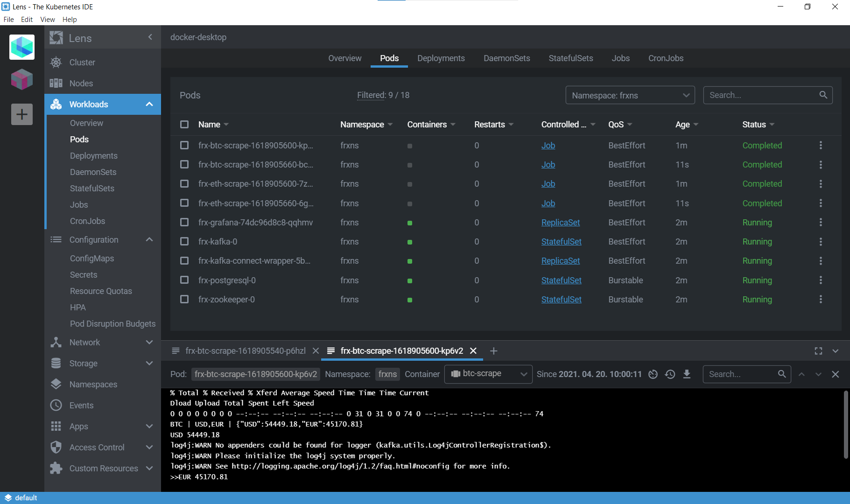
Task: Collapse the Configuration section
Action: pos(149,239)
